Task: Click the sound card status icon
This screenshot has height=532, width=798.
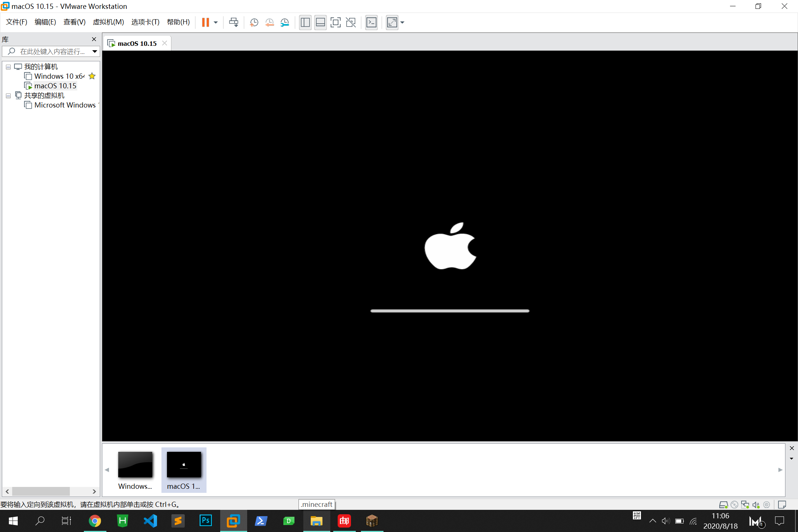Action: coord(756,505)
